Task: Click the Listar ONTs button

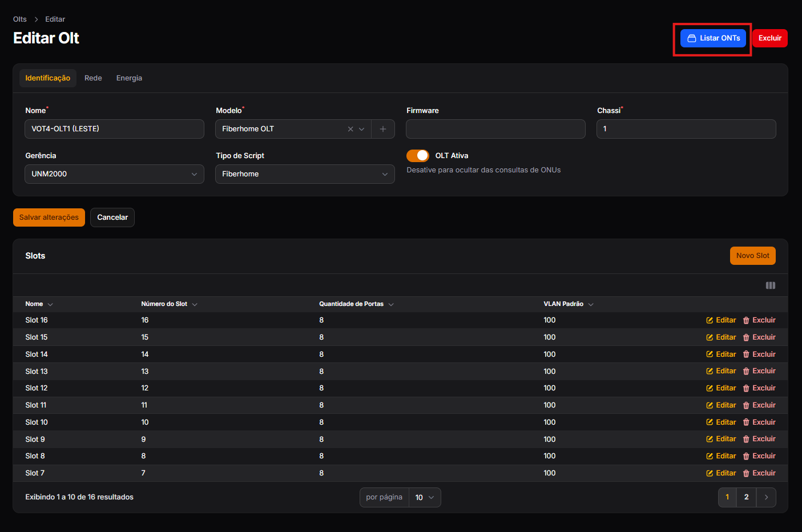Action: (x=713, y=38)
